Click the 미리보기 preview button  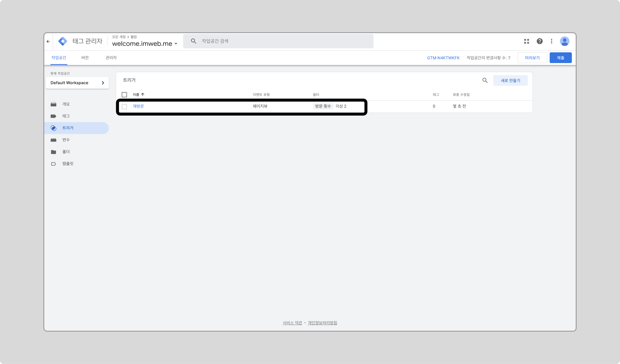point(532,58)
